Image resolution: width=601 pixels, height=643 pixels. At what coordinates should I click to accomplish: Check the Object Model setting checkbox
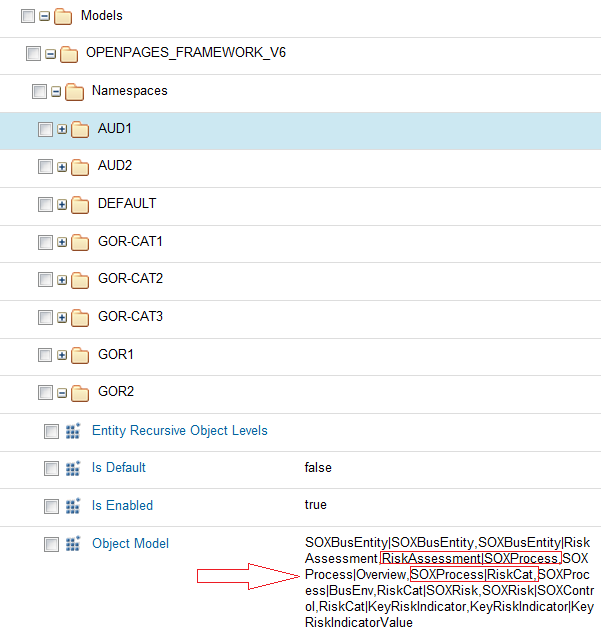pos(51,544)
